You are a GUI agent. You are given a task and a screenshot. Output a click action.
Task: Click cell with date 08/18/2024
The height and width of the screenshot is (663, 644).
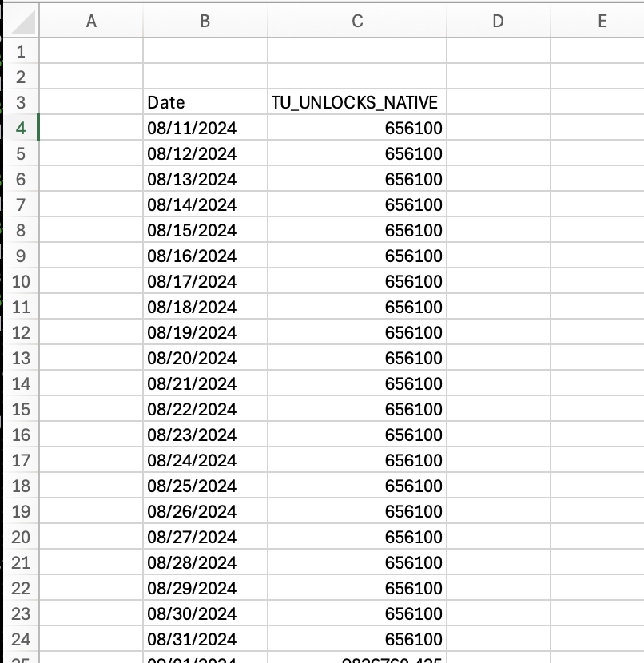coord(205,307)
